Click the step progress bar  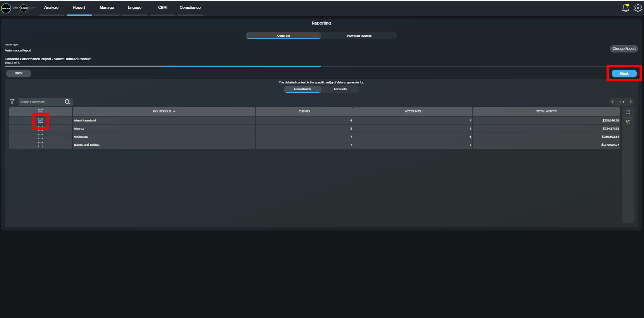pyautogui.click(x=321, y=67)
